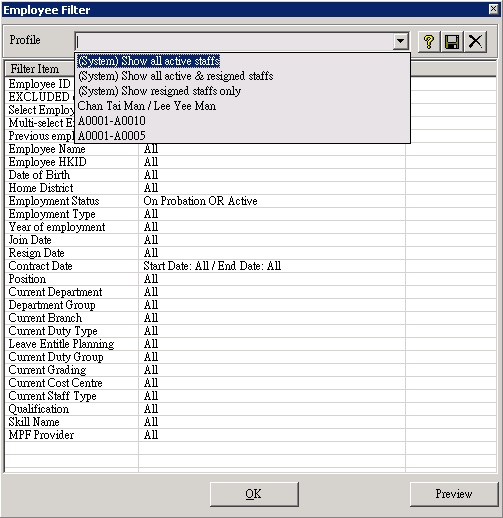Close the Employee Filter window

point(493,9)
